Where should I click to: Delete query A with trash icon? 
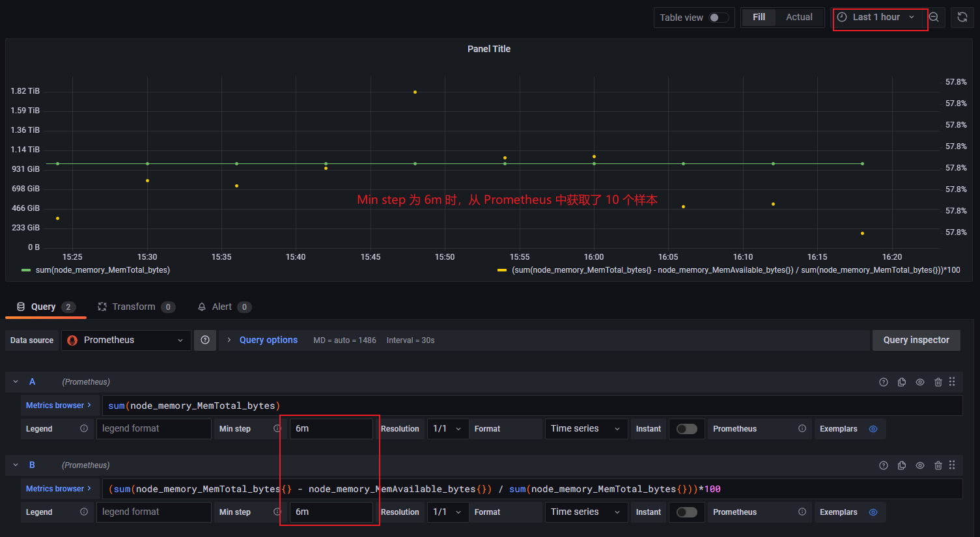tap(938, 382)
